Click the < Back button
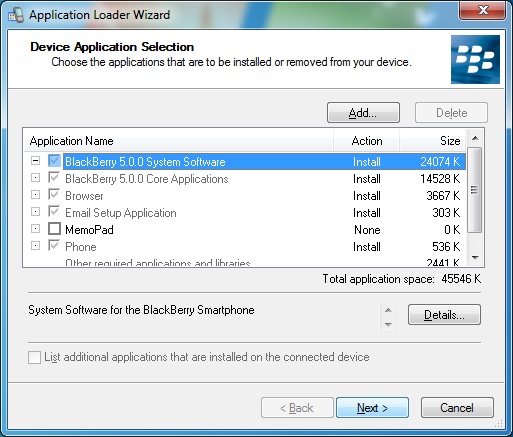 (x=297, y=408)
